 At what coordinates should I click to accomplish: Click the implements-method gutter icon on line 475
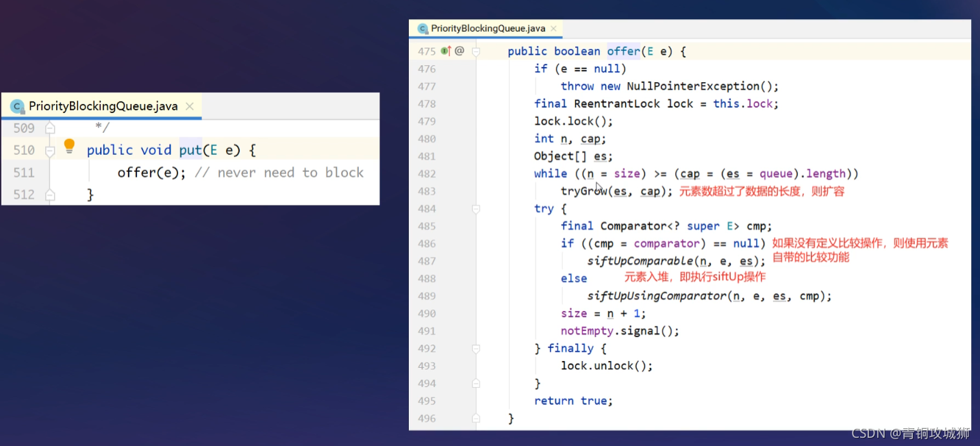(446, 51)
